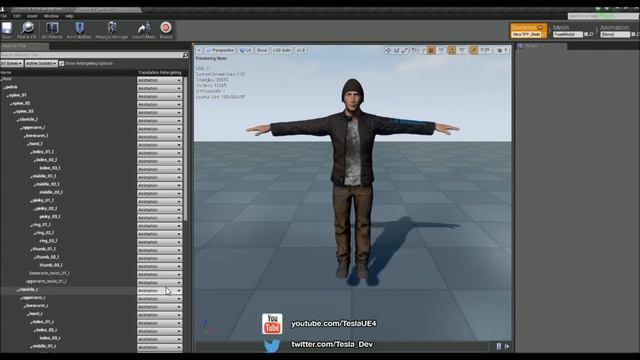
Task: Select the lowerarm_twist_01_l bone
Action: coord(49,273)
